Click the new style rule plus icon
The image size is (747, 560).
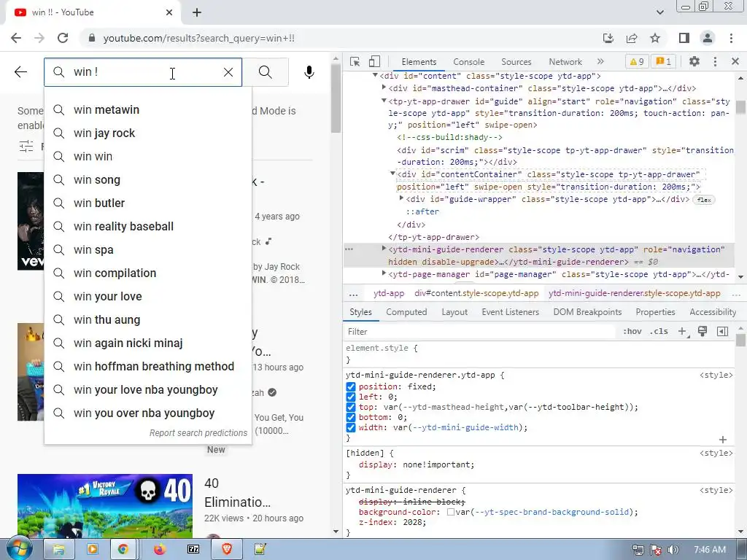point(683,332)
